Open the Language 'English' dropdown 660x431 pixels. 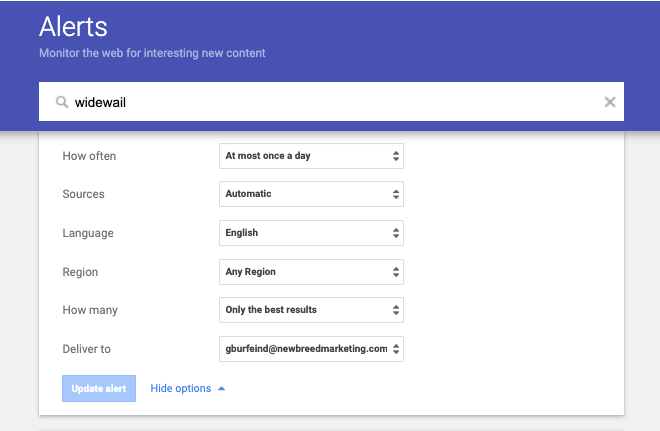pos(311,233)
